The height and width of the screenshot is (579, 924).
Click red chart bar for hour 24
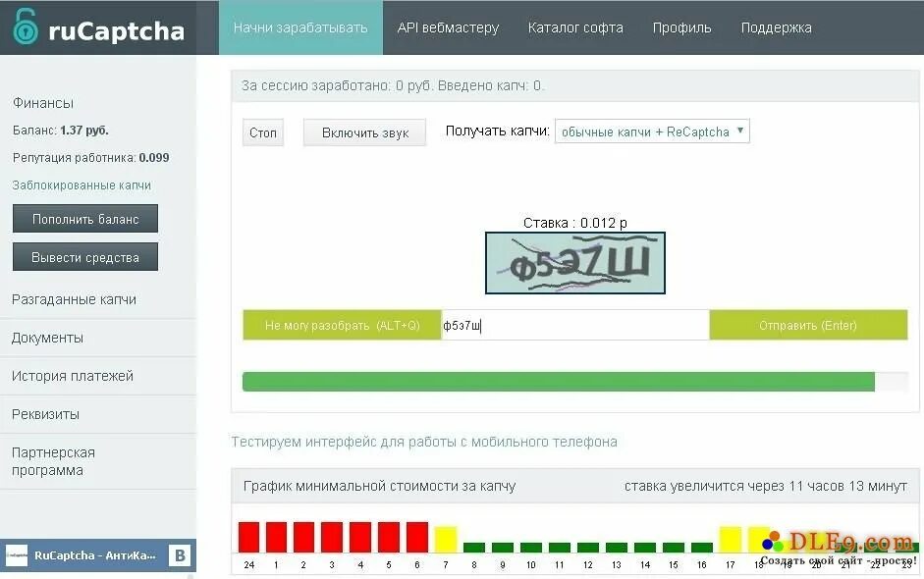(248, 537)
